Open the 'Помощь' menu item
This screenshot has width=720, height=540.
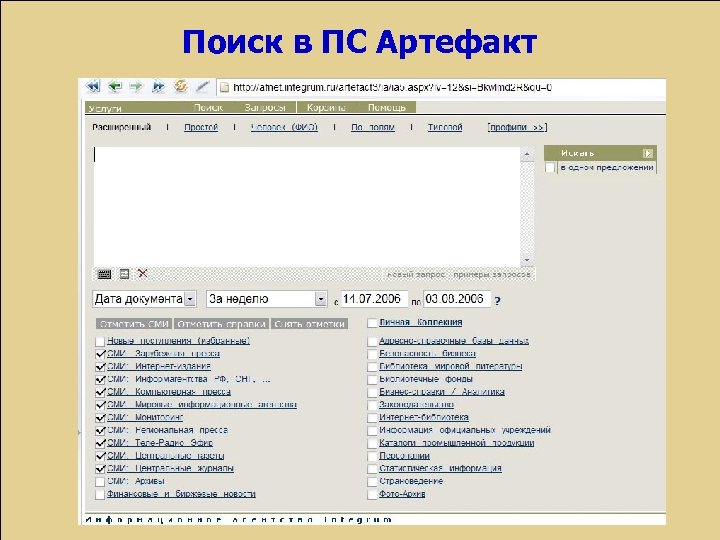[x=387, y=107]
